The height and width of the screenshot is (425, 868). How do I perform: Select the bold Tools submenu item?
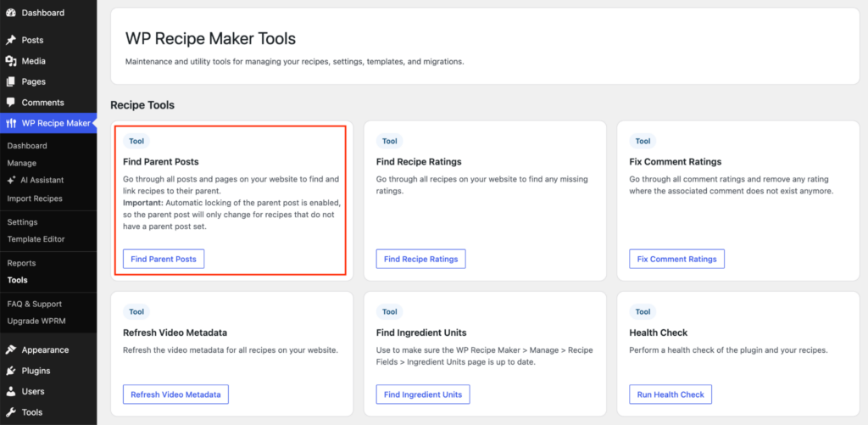click(x=17, y=280)
